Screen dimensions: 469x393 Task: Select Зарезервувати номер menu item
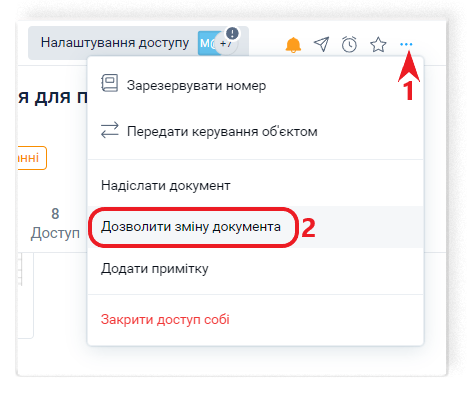tap(255, 86)
